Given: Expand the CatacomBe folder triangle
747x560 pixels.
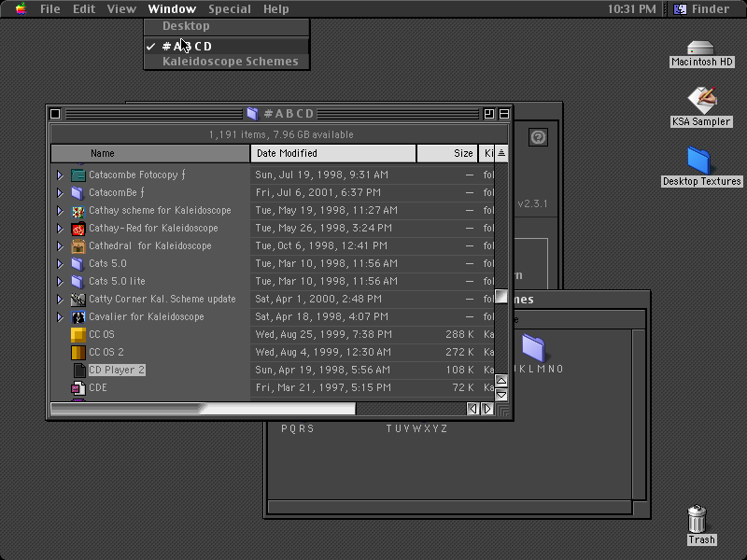Looking at the screenshot, I should pos(60,192).
